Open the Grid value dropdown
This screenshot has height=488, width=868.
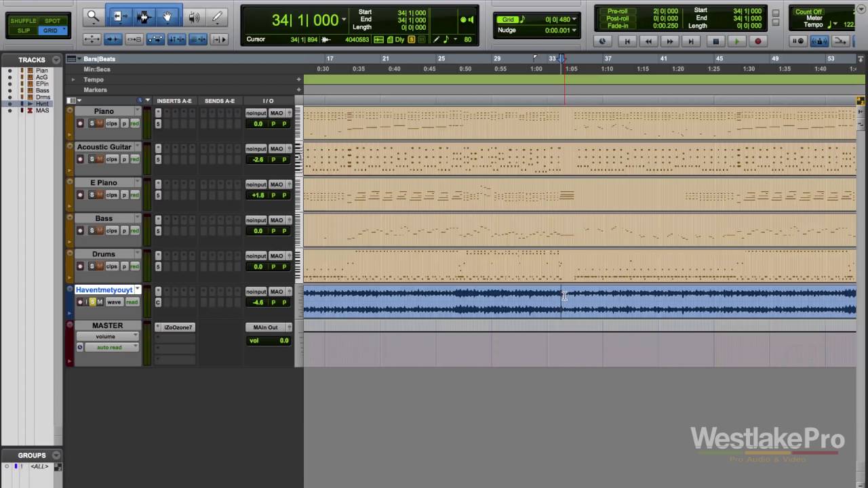coord(575,20)
